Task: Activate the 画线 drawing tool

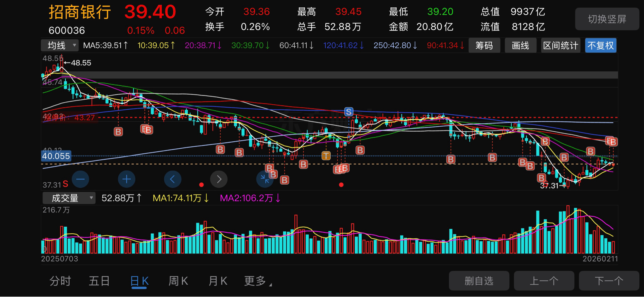Action: pyautogui.click(x=520, y=46)
